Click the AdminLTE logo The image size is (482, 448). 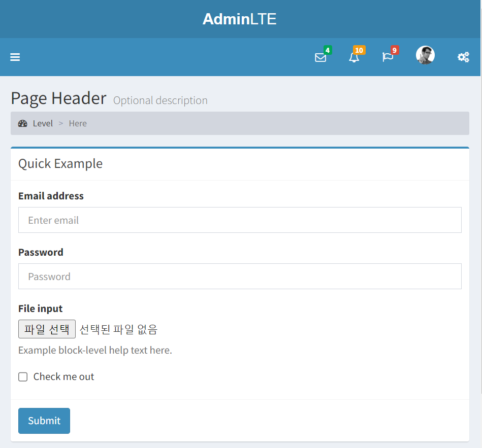tap(239, 19)
